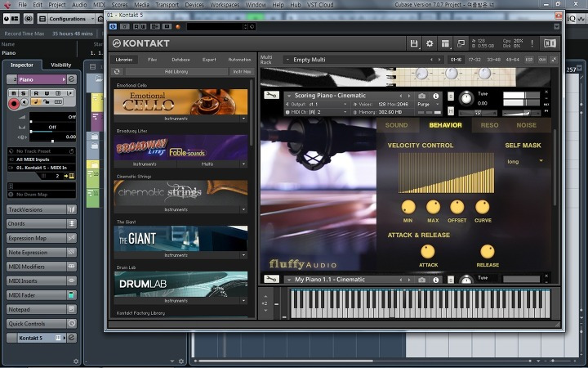Open the Database tab in Kontakt browser

pyautogui.click(x=180, y=60)
